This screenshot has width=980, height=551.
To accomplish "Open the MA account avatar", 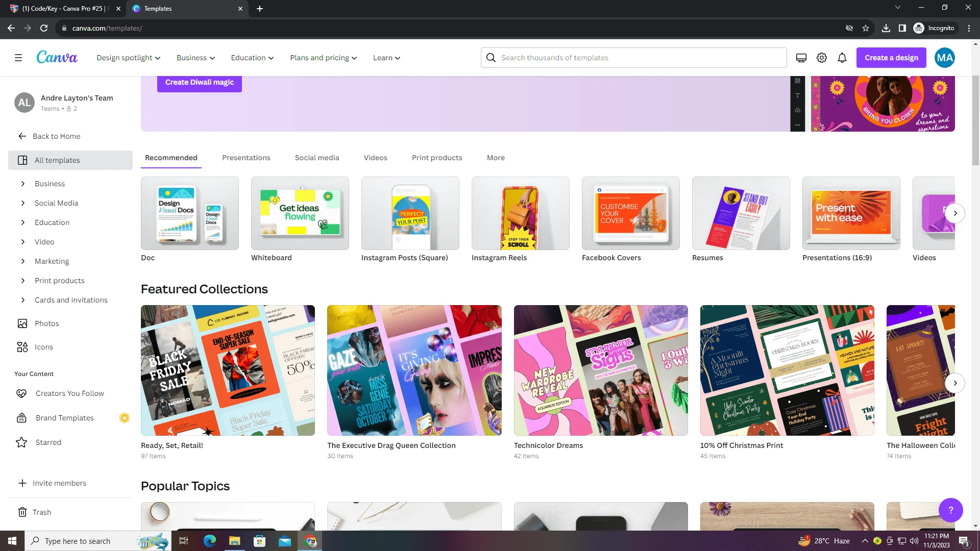I will [x=945, y=58].
